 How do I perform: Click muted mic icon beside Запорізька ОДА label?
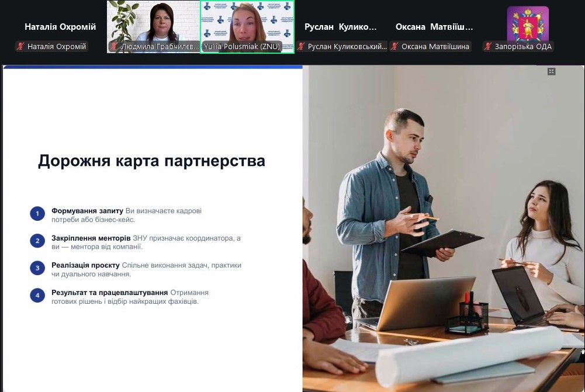[487, 46]
